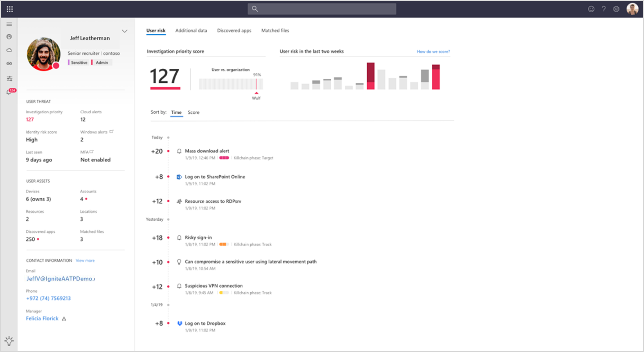The image size is (644, 352).
Task: Open the feedback smiley icon
Action: pos(591,9)
